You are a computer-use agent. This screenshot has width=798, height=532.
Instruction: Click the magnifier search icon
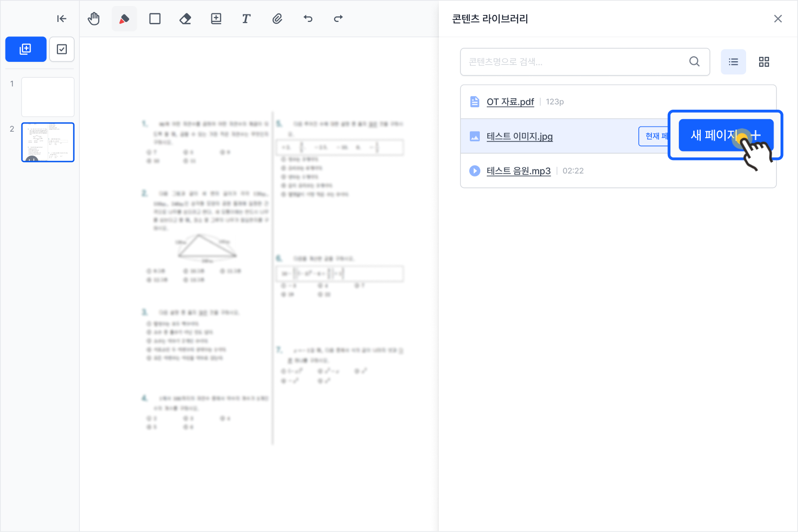(694, 62)
